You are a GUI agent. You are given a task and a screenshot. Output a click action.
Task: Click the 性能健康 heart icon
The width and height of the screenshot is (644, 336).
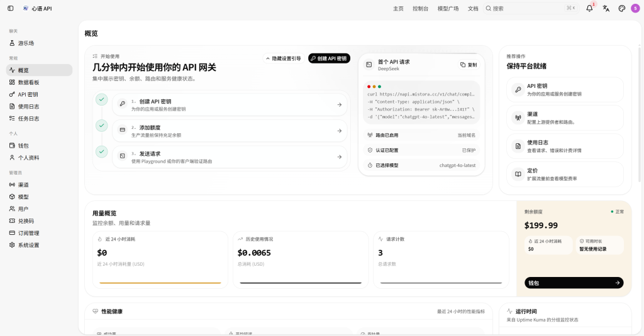click(96, 312)
